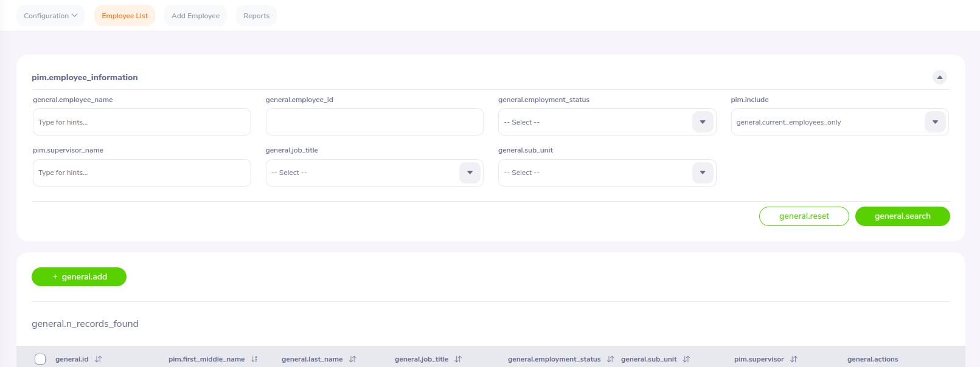Switch to the Employee List tab
The width and height of the screenshot is (980, 367).
125,16
